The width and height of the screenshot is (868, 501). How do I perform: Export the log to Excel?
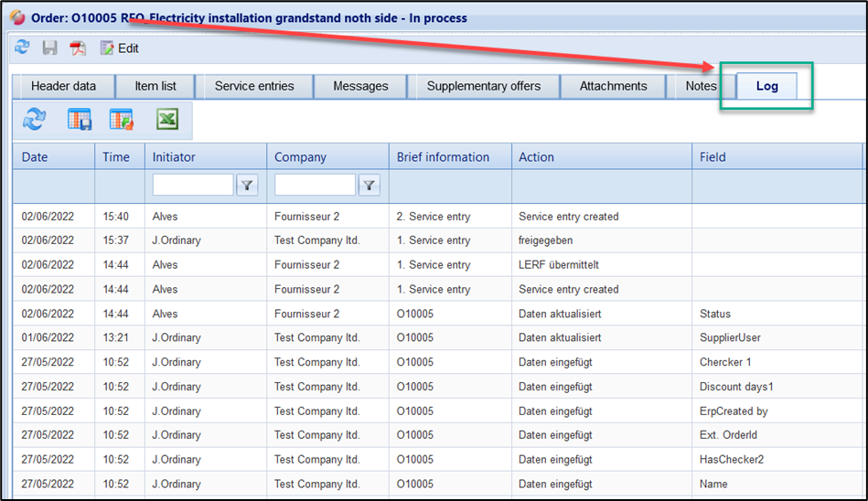(166, 120)
